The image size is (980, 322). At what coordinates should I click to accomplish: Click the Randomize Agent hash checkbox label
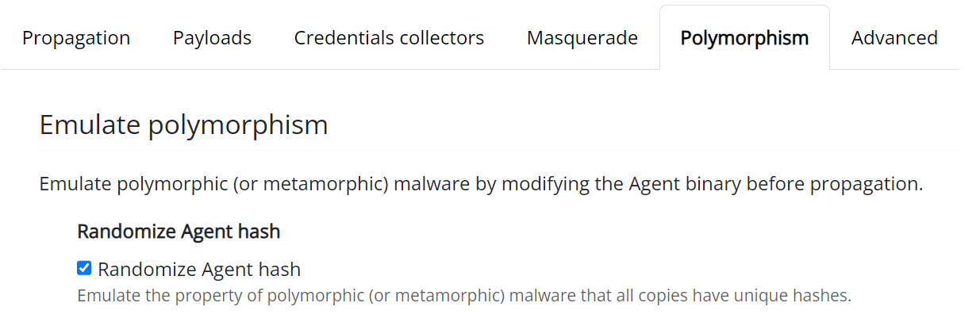click(x=199, y=270)
